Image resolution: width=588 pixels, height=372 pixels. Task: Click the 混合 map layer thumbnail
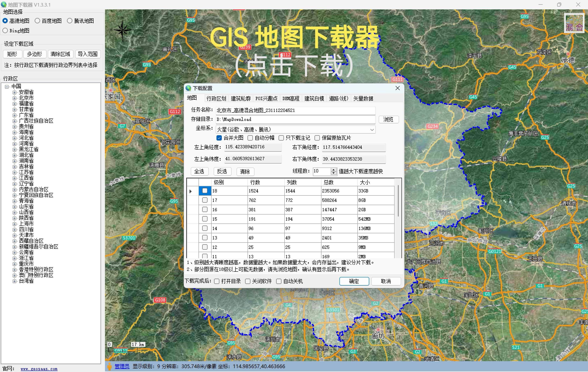pos(574,23)
